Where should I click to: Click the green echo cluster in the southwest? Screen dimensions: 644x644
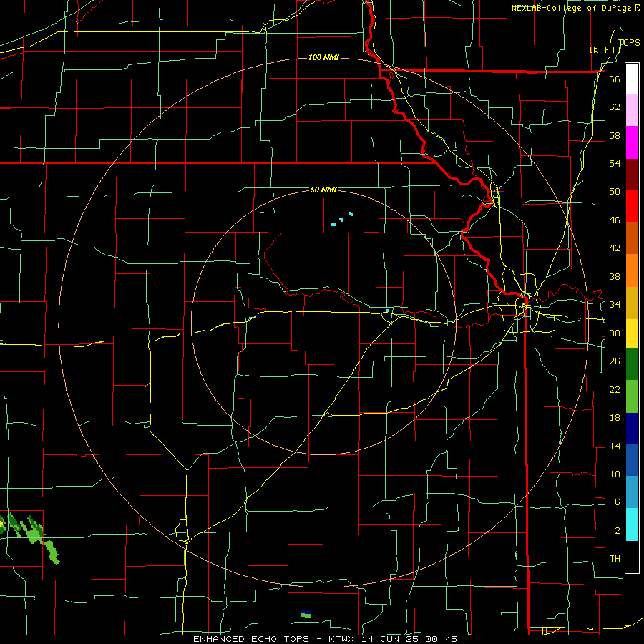tap(29, 538)
